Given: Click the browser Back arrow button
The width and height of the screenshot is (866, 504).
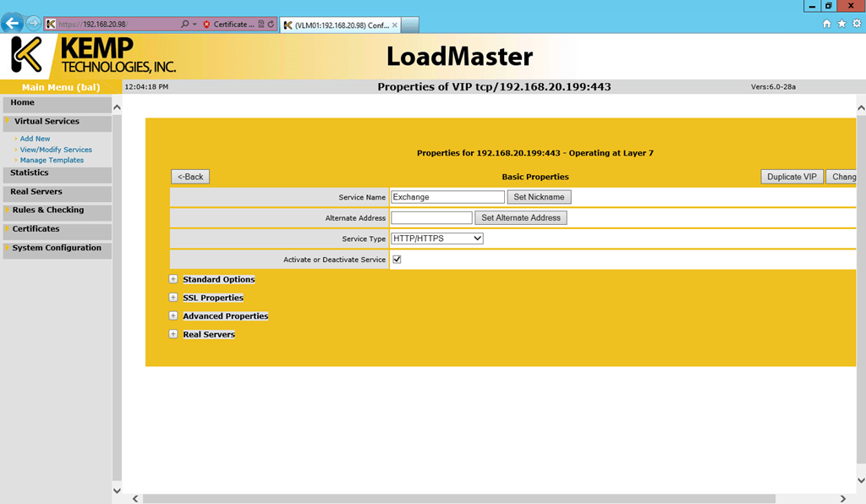Looking at the screenshot, I should point(12,23).
